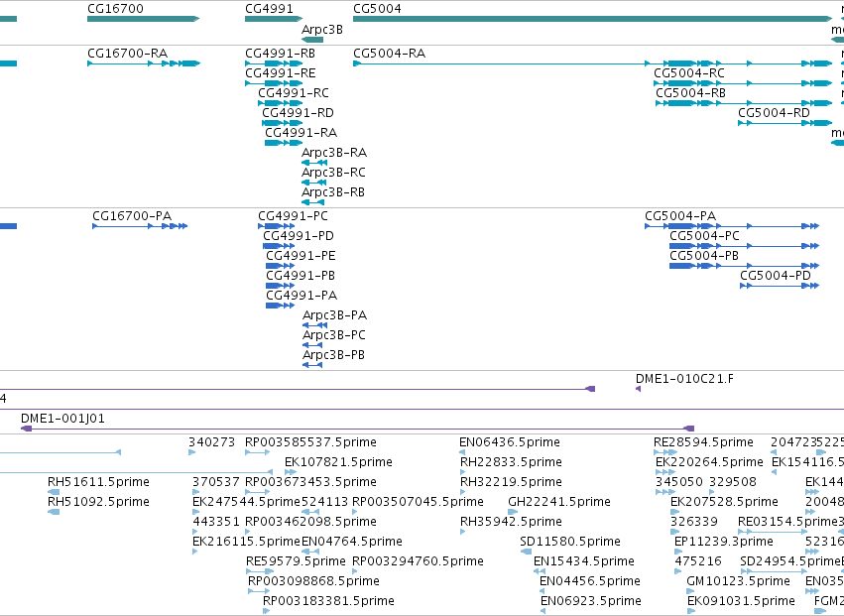Select EST EK247544.5prime

coord(246,502)
